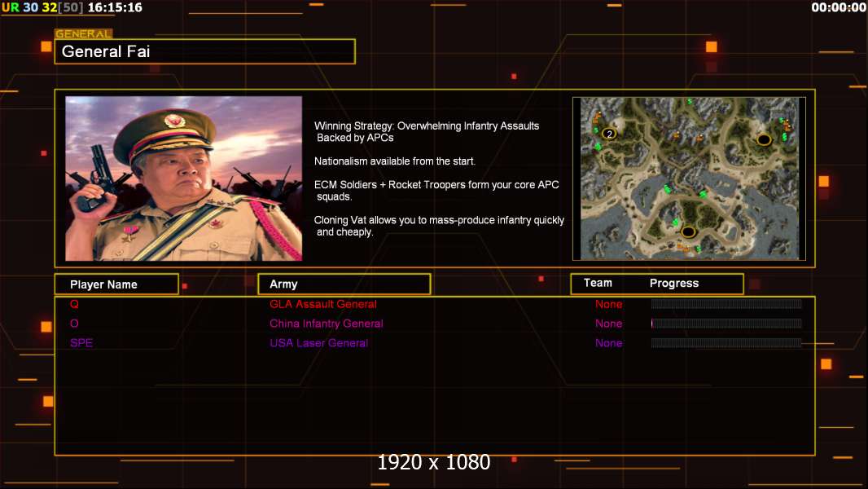This screenshot has height=489, width=868.
Task: Click the Player Name column header
Action: coord(116,284)
